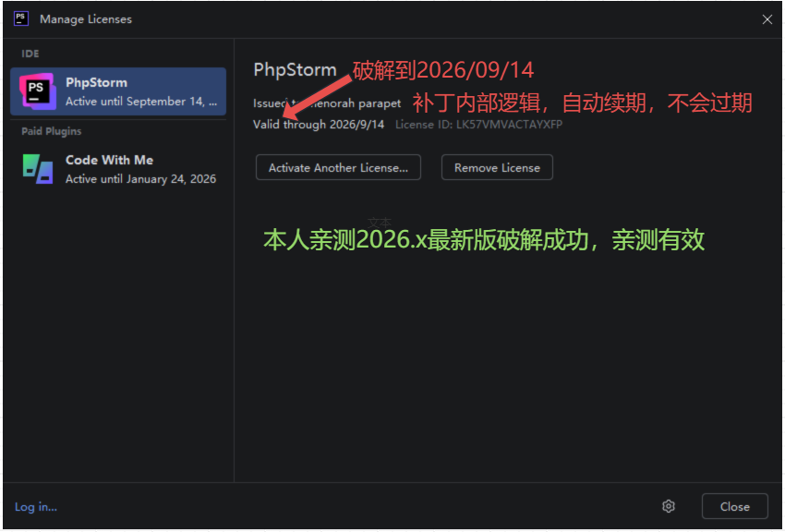Viewport: 785px width, 532px height.
Task: Click the Valid through 2026/9/14 text
Action: click(319, 125)
